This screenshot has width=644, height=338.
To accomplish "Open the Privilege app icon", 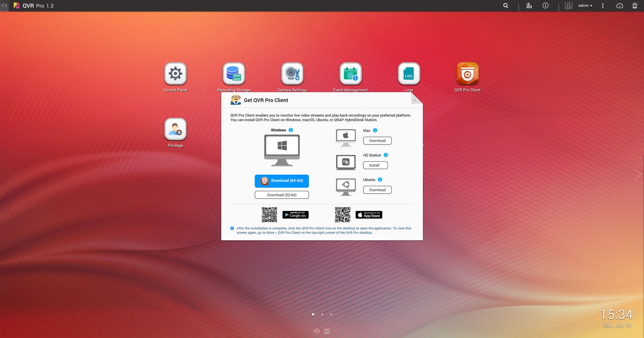I will click(176, 129).
